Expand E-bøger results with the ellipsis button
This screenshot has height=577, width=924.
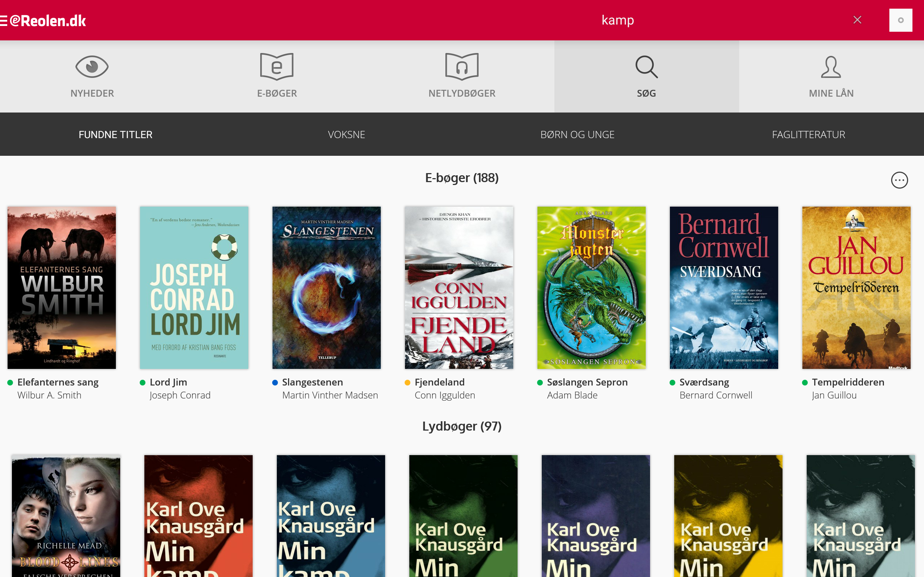899,180
